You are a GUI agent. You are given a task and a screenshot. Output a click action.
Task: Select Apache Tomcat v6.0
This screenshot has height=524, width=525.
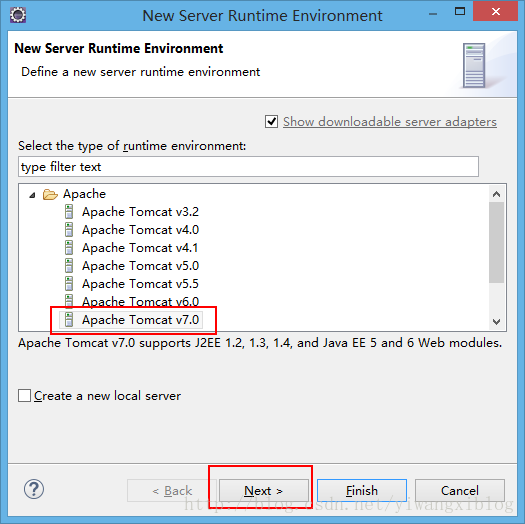[140, 301]
